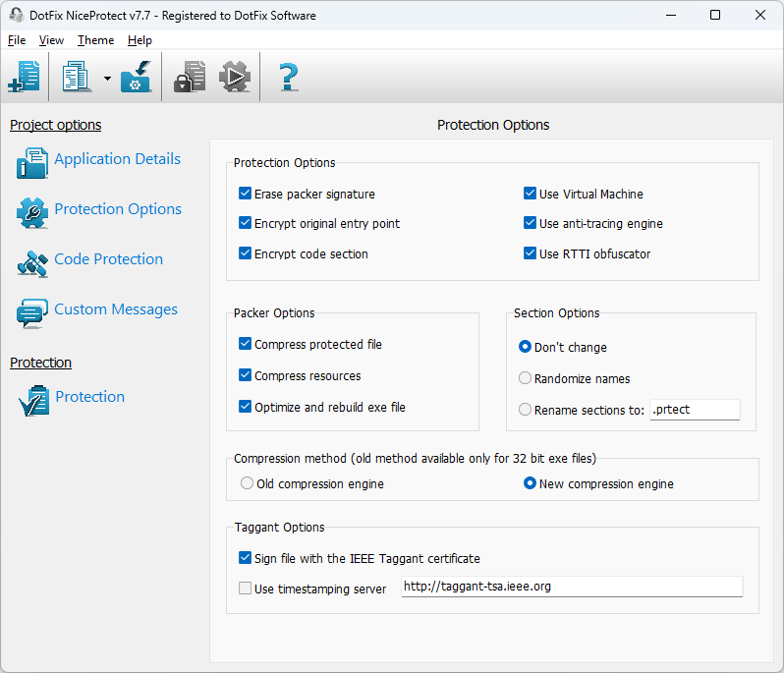This screenshot has height=673, width=784.
Task: Toggle Use RTTI obfuscator checkbox
Action: point(530,253)
